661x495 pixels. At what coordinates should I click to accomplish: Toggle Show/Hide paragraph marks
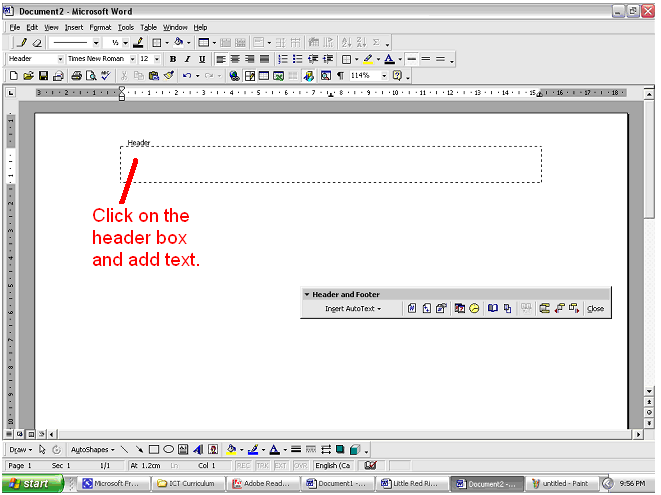[x=341, y=76]
